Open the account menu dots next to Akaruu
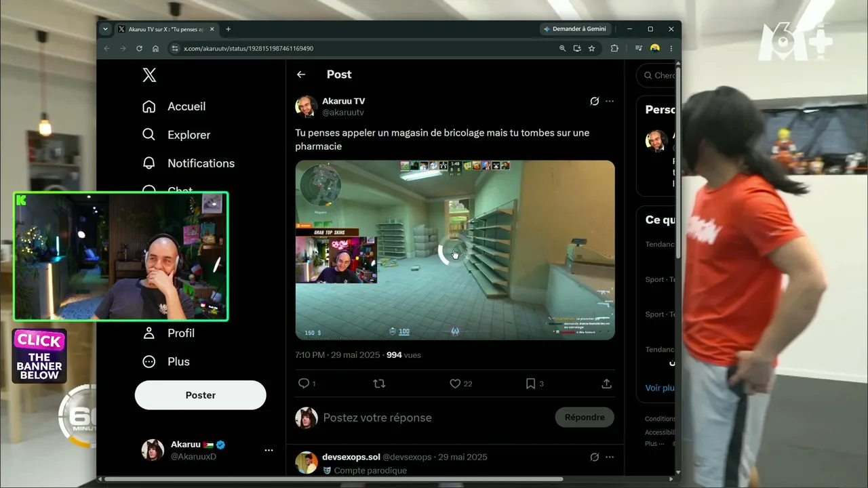The image size is (868, 488). point(269,450)
